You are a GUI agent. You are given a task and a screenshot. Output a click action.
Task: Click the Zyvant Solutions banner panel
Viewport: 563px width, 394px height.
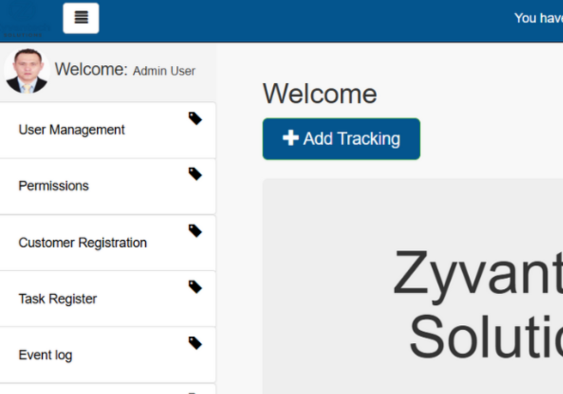(413, 286)
